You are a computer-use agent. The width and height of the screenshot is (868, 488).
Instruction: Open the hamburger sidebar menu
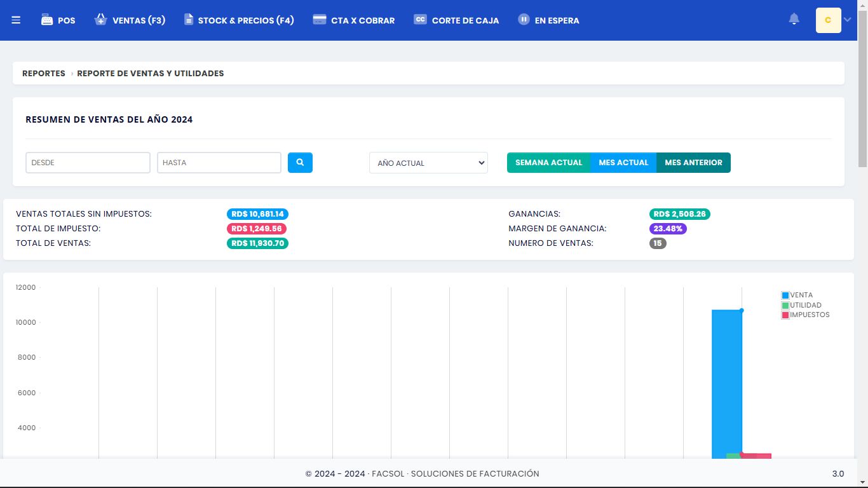[x=16, y=20]
